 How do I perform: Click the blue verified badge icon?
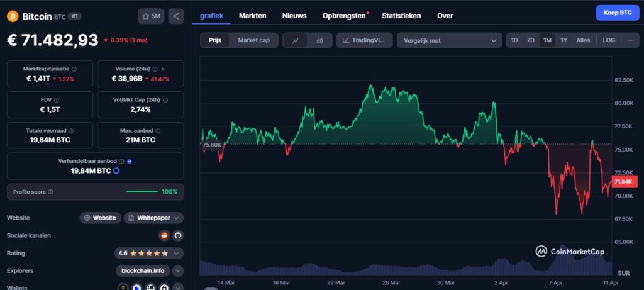130,162
